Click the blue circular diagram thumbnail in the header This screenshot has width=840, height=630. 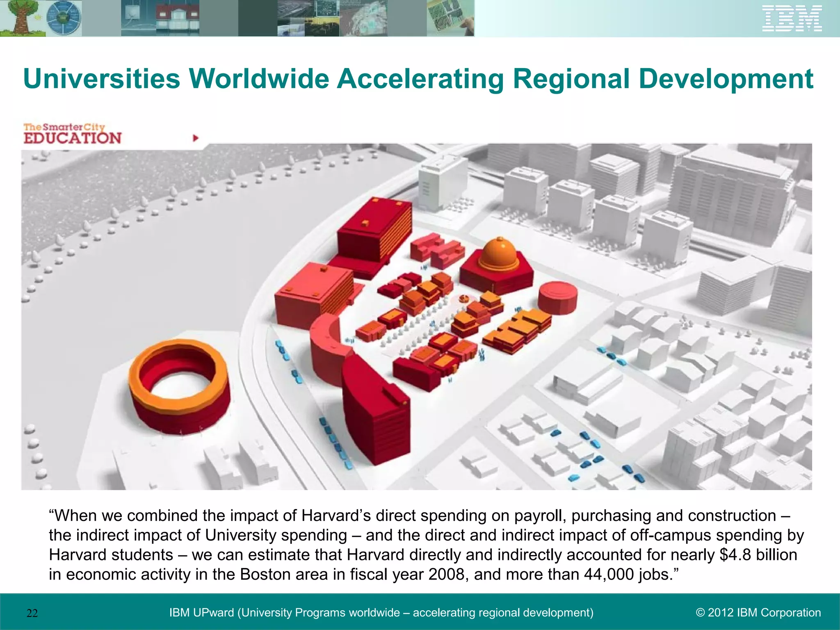point(63,18)
